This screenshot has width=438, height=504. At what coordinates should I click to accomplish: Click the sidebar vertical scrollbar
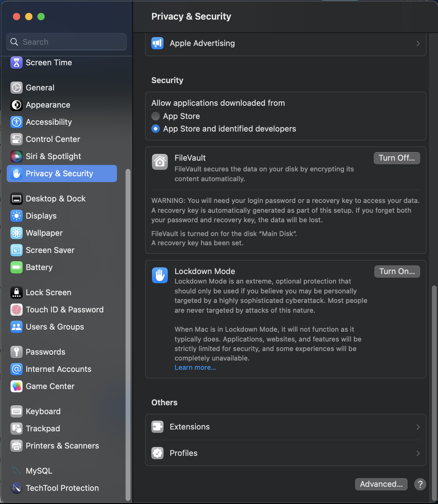click(128, 334)
